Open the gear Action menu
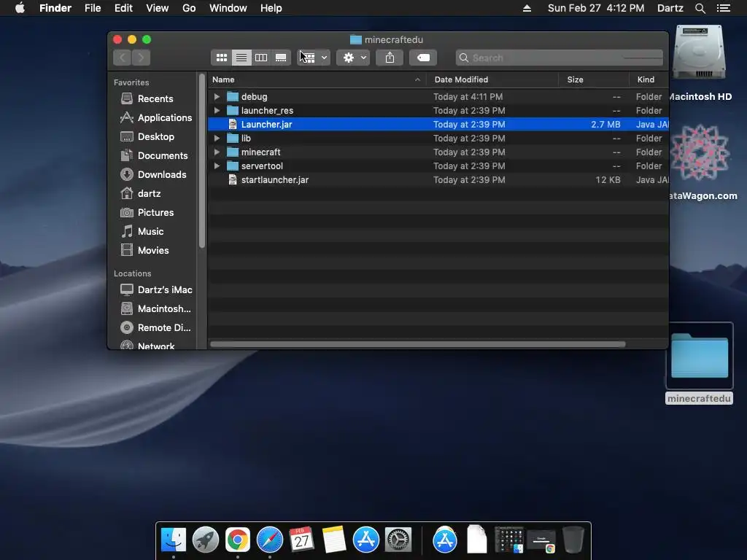 coord(353,58)
